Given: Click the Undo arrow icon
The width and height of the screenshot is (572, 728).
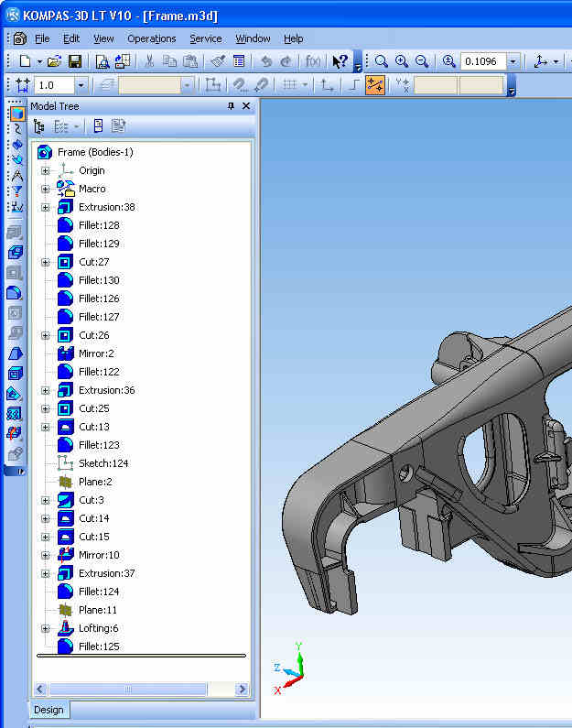Looking at the screenshot, I should [266, 60].
